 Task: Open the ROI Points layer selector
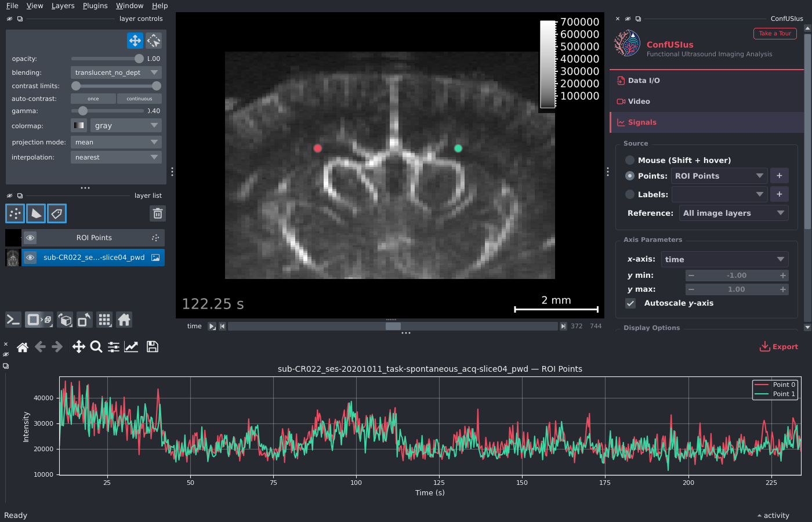(720, 176)
